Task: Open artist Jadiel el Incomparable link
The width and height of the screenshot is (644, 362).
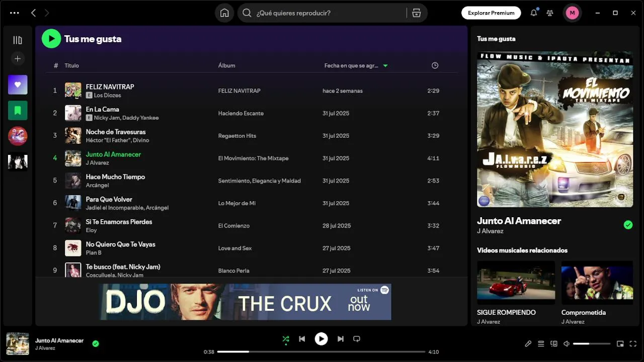Action: [114, 208]
